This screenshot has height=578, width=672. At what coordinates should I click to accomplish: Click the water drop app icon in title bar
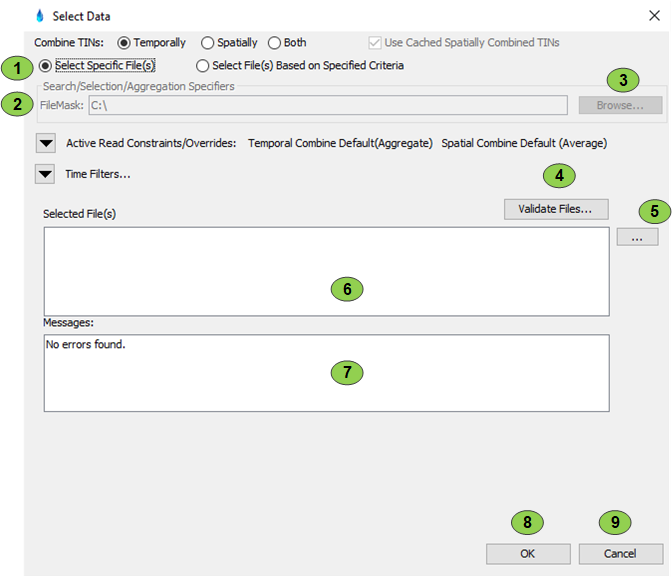tap(40, 16)
